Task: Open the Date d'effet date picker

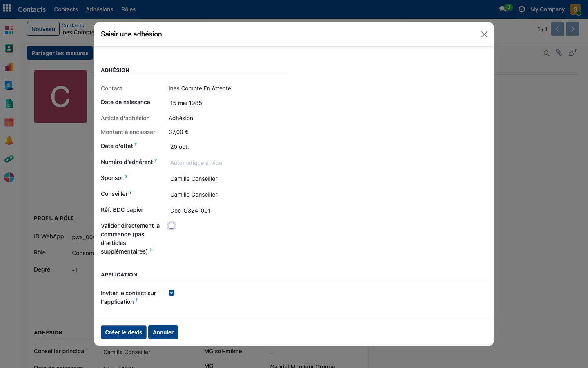Action: click(227, 147)
